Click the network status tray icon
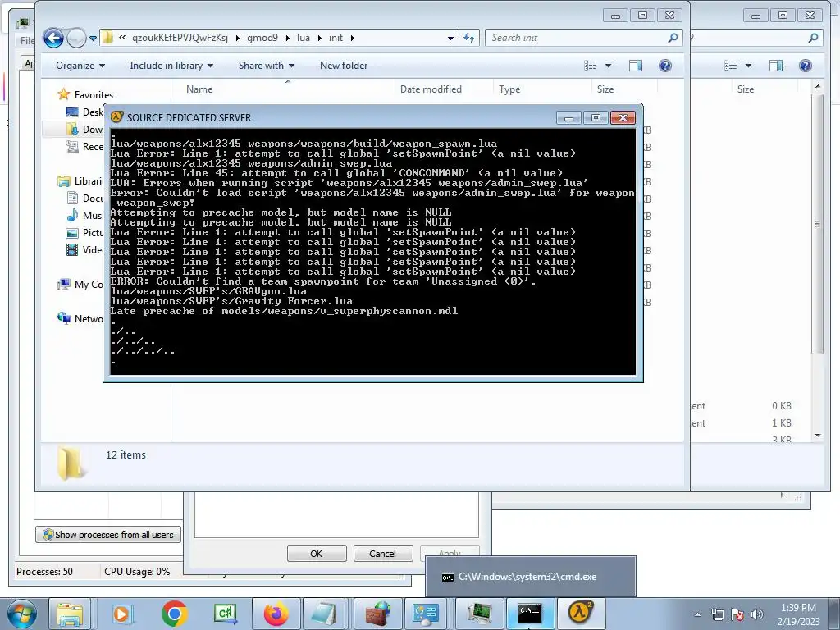 tap(717, 614)
